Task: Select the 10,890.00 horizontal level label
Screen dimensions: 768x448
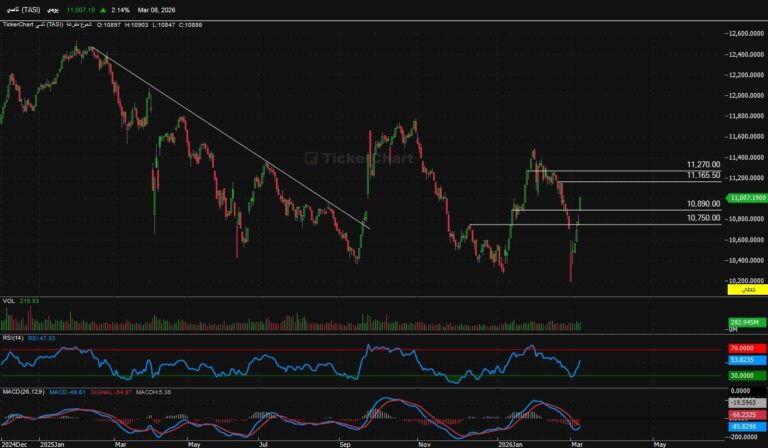Action: tap(704, 204)
